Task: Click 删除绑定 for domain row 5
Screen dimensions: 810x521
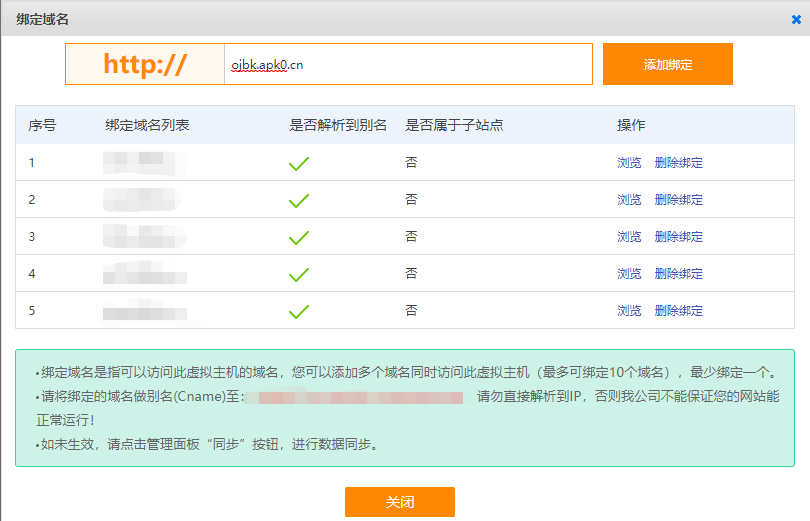Action: pyautogui.click(x=678, y=311)
